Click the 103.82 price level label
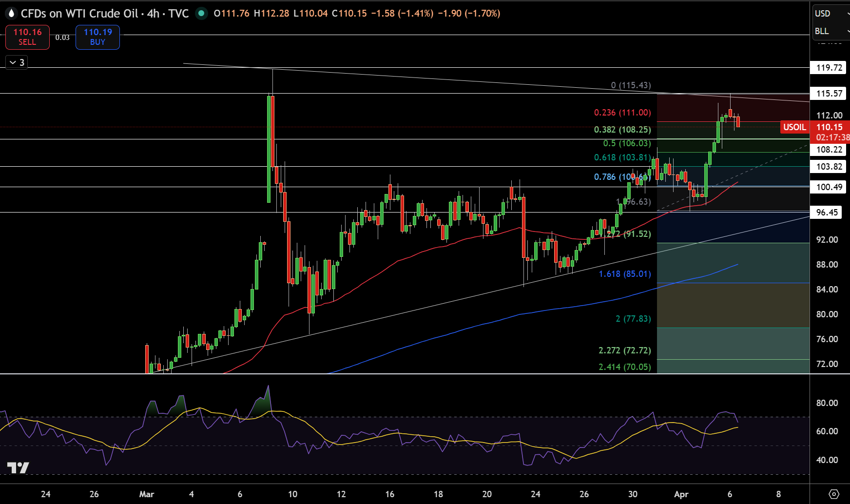Image resolution: width=850 pixels, height=504 pixels. pos(829,167)
